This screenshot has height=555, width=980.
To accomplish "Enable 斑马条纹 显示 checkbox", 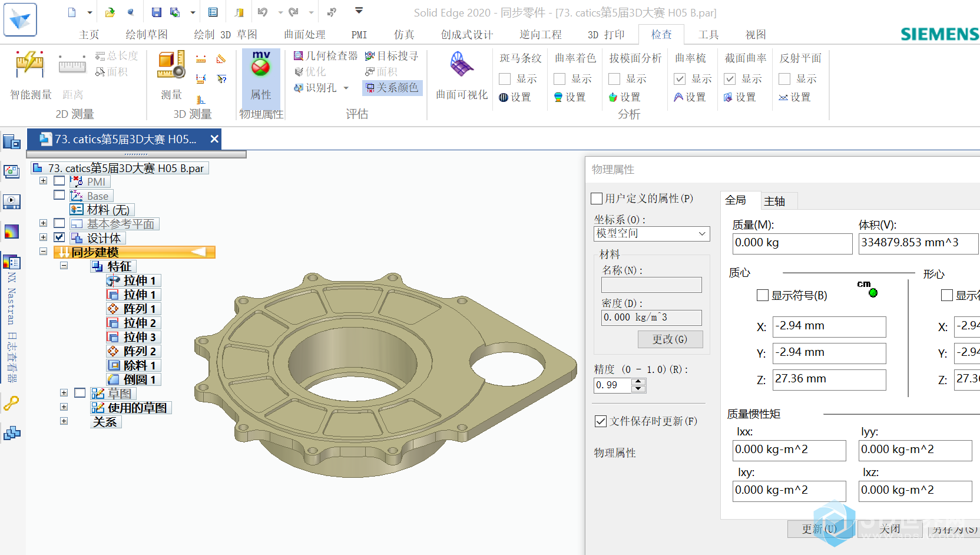I will coord(505,79).
